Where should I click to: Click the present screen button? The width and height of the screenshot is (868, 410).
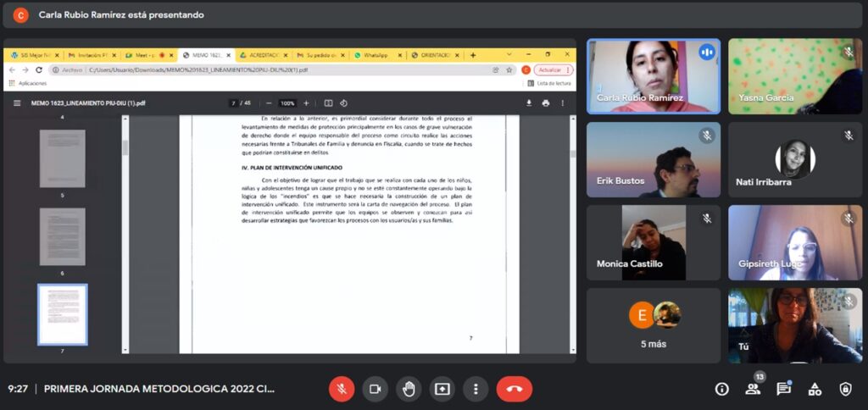click(x=442, y=389)
